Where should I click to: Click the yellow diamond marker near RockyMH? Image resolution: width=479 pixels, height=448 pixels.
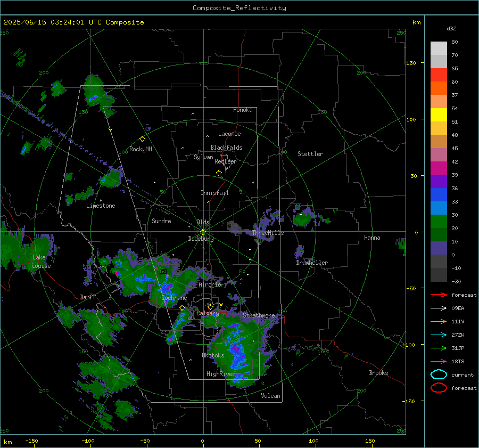pos(142,139)
